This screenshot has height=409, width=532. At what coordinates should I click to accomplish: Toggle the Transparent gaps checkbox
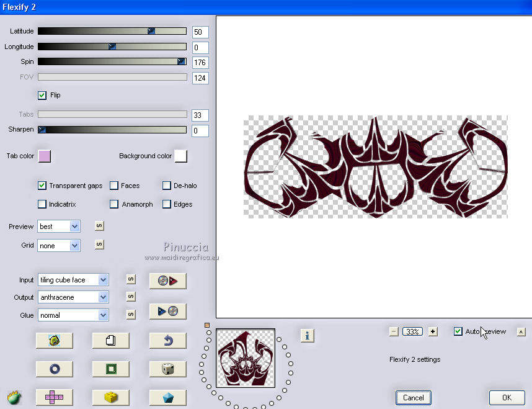[42, 186]
